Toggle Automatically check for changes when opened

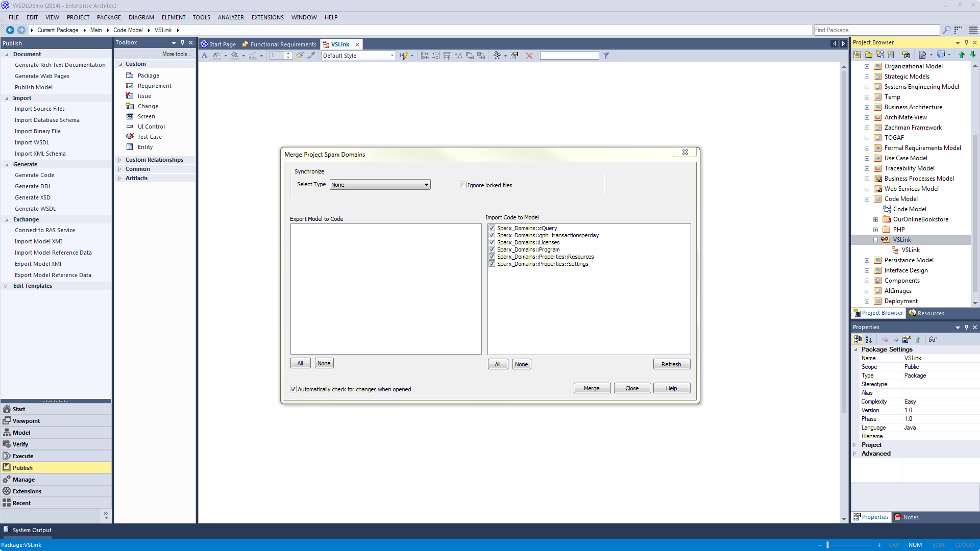(293, 389)
